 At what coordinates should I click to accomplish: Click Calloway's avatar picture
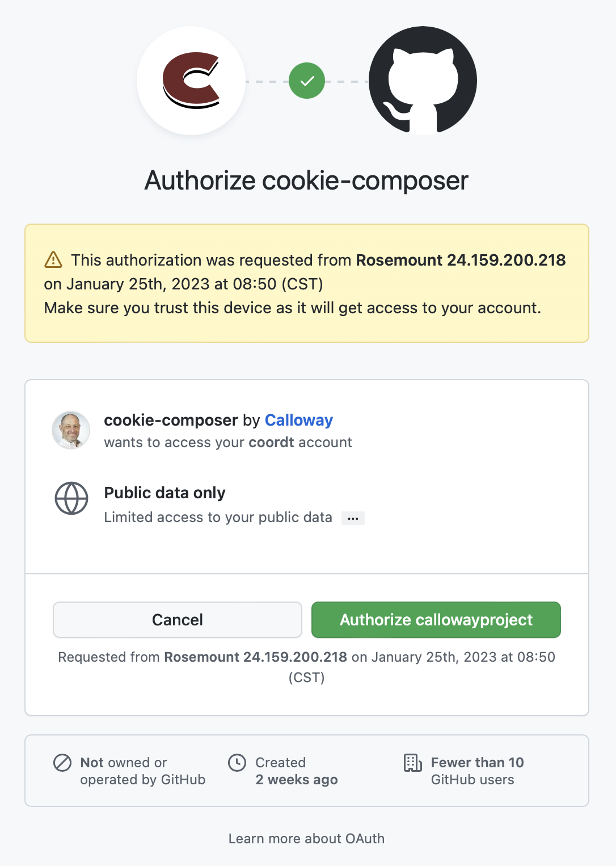[x=70, y=430]
